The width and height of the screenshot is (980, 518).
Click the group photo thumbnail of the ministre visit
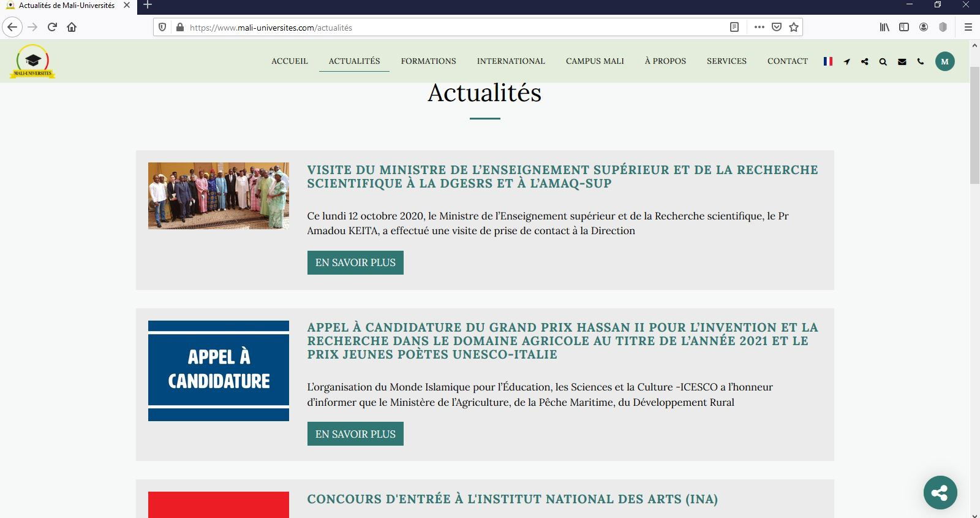[x=219, y=196]
